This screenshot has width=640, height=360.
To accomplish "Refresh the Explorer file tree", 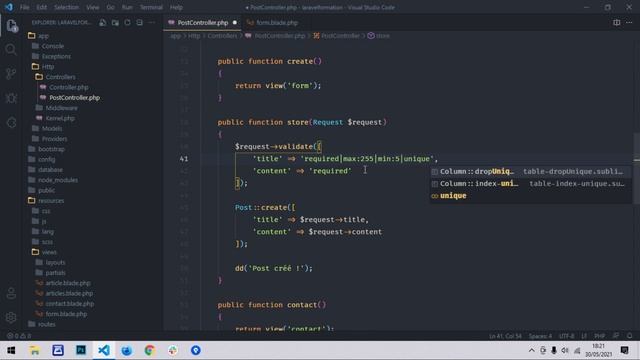I will click(x=127, y=23).
